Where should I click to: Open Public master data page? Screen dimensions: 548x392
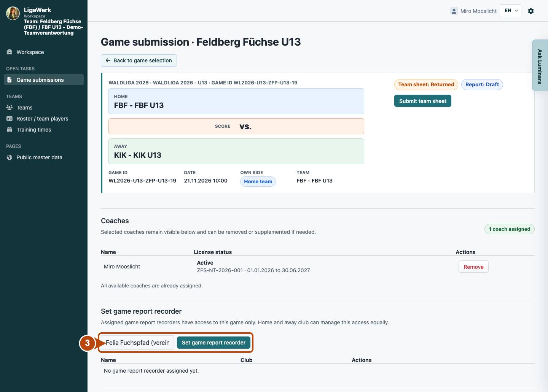44,157
